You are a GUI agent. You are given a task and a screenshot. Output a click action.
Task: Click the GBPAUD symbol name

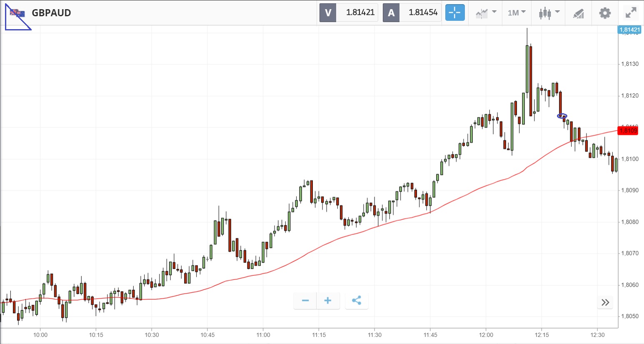(x=51, y=13)
